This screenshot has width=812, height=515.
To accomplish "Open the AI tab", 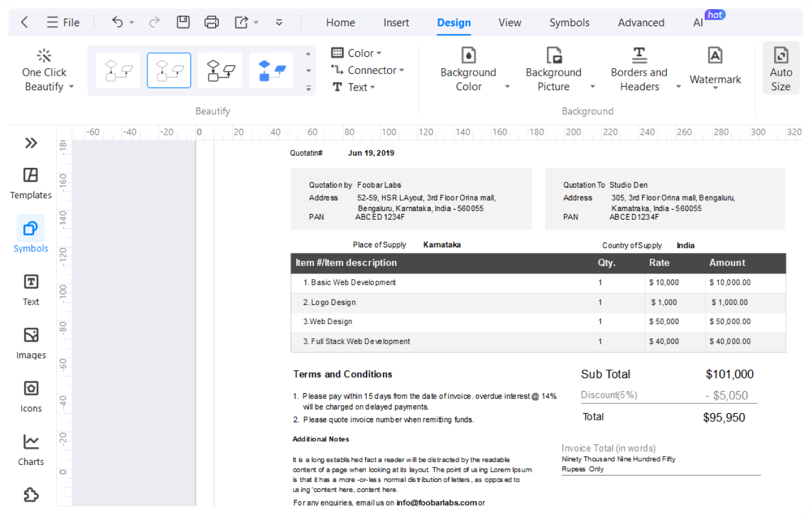I will (x=698, y=23).
